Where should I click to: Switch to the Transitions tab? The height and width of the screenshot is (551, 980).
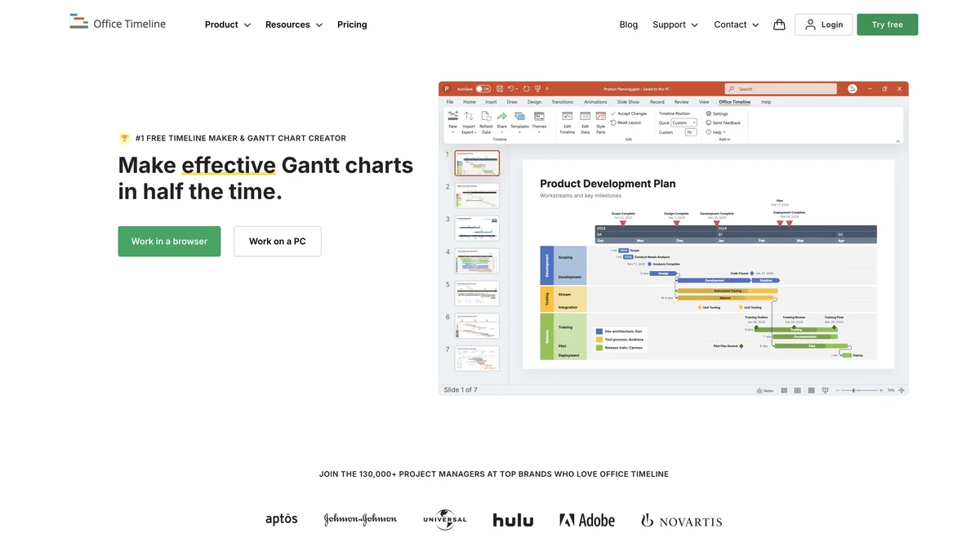pyautogui.click(x=563, y=102)
